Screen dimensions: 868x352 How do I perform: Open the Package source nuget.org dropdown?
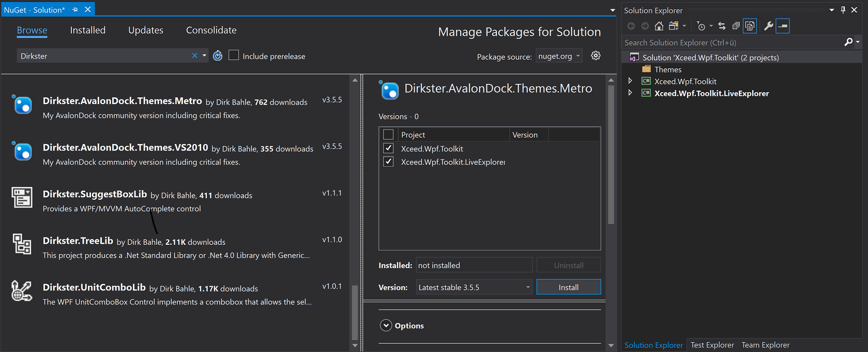click(559, 56)
